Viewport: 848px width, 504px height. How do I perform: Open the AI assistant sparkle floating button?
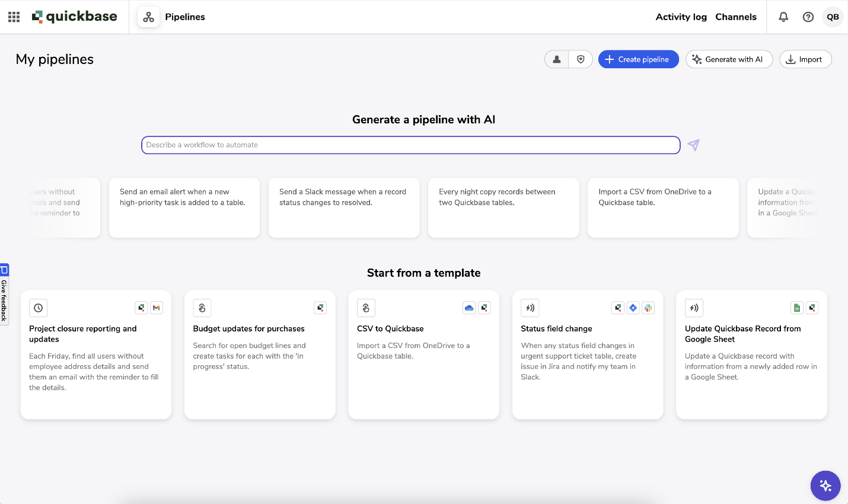(x=825, y=486)
